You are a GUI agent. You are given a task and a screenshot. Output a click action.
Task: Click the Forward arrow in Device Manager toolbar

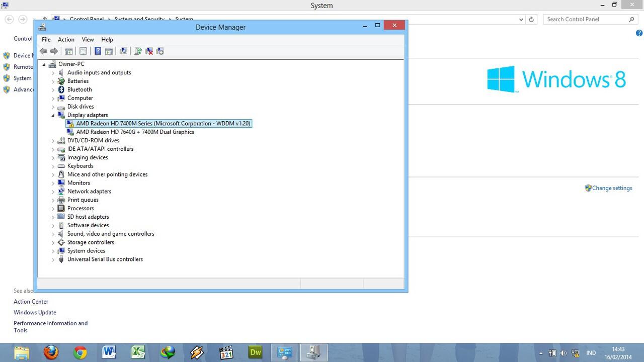pos(54,51)
